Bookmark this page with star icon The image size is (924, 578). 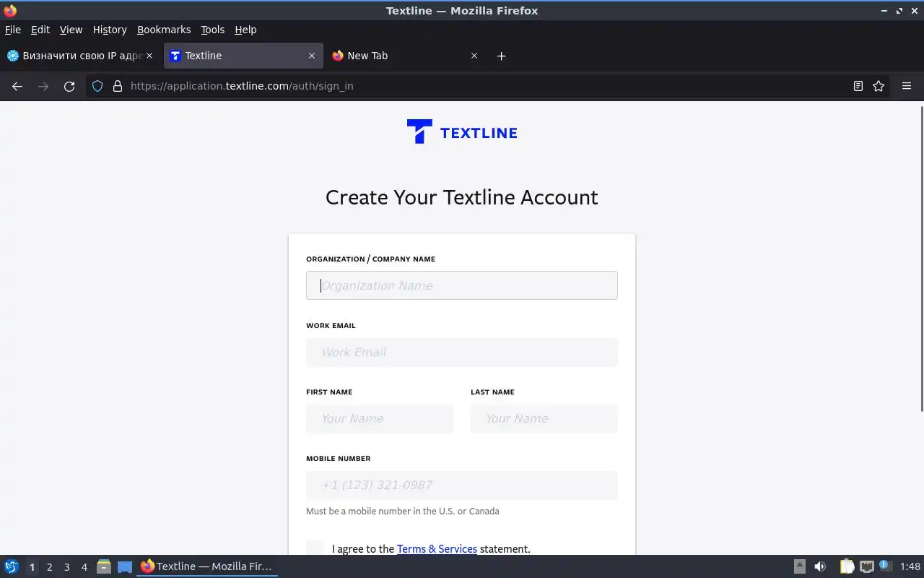(879, 86)
